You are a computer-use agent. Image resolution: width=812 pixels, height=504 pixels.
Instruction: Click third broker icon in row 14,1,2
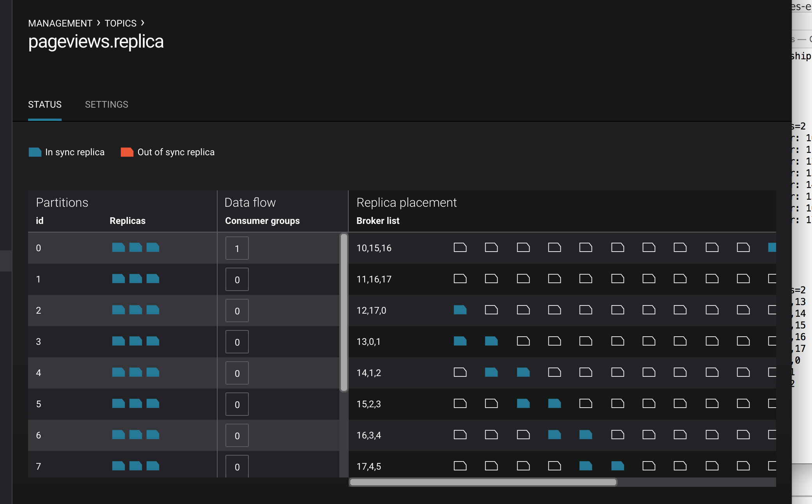pyautogui.click(x=523, y=372)
